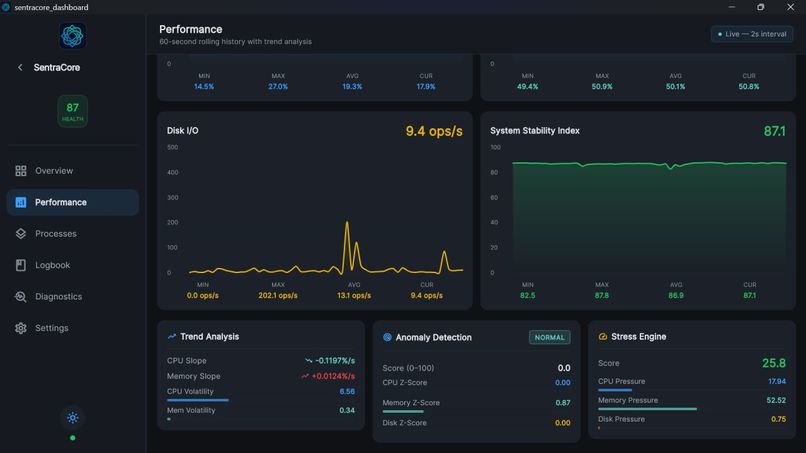Click the Performance page heading
Viewport: 806px width, 453px height.
(x=191, y=29)
